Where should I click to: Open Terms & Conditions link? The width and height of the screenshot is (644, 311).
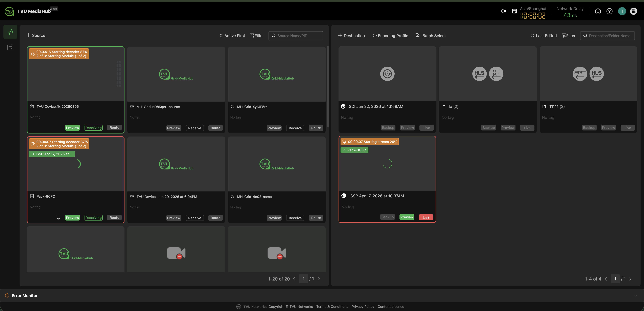pyautogui.click(x=332, y=307)
